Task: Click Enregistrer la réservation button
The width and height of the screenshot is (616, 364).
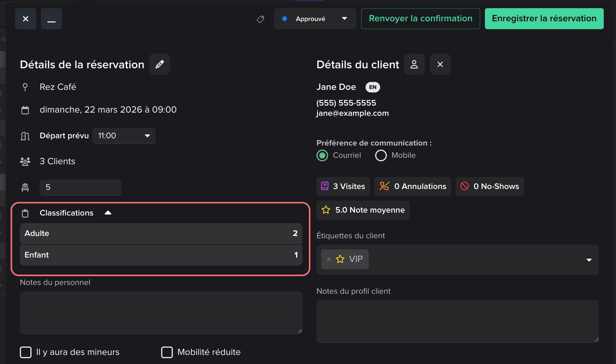Action: click(x=544, y=19)
